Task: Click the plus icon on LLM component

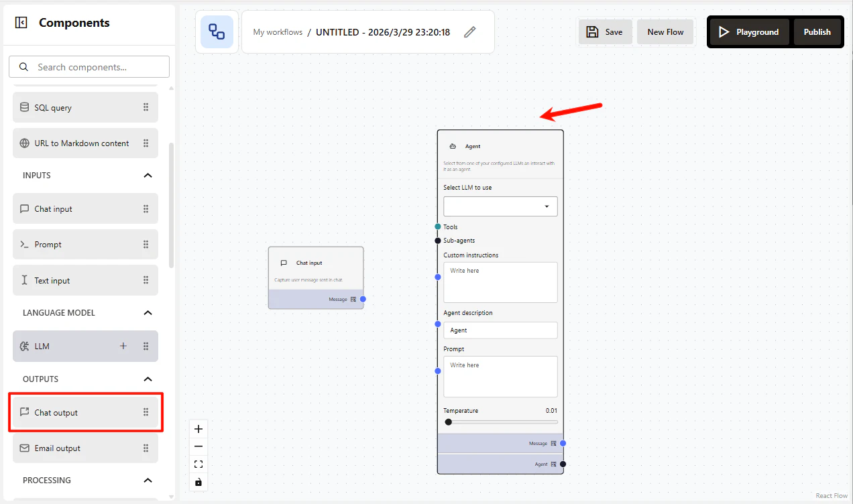Action: click(x=123, y=346)
